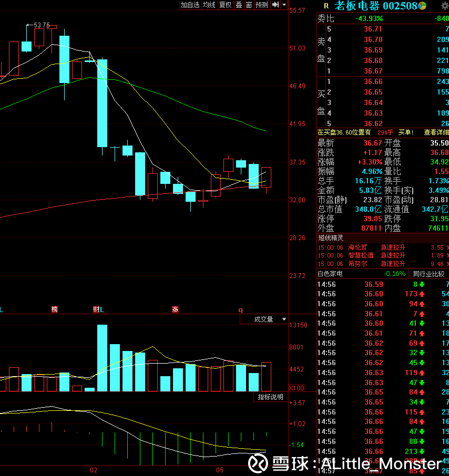449x476 pixels.
Task: Click the pie chart icon beside 002508
Action: tap(422, 5)
